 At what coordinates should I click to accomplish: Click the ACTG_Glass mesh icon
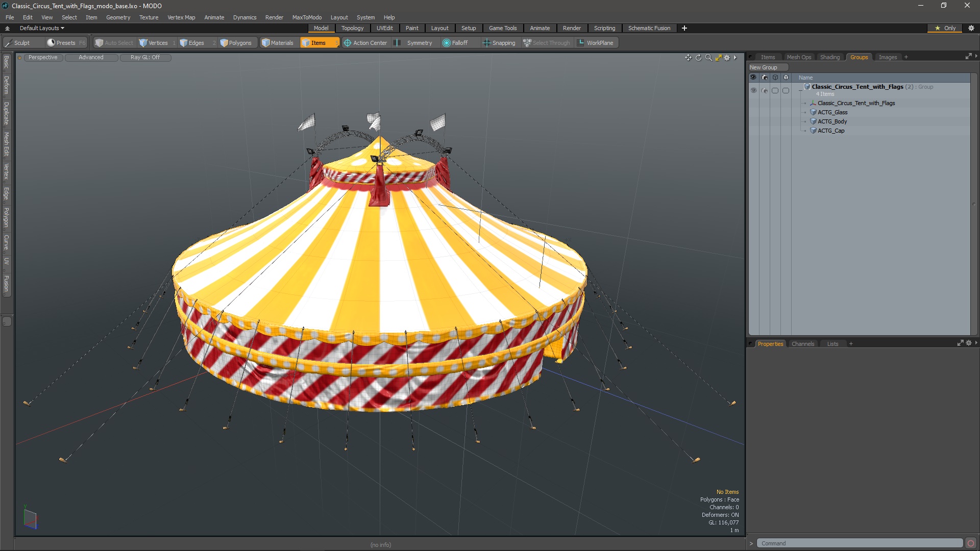[x=813, y=112]
